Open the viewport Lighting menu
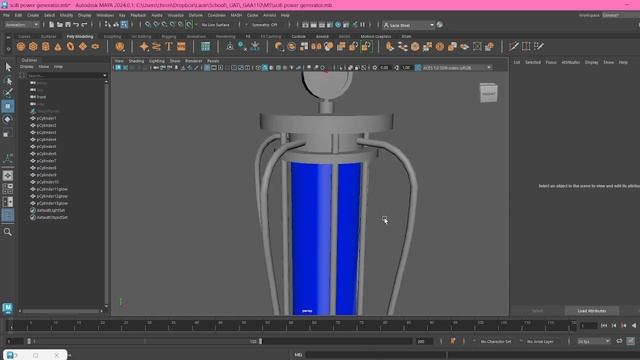Screen dimensions: 640x360 click(157, 61)
